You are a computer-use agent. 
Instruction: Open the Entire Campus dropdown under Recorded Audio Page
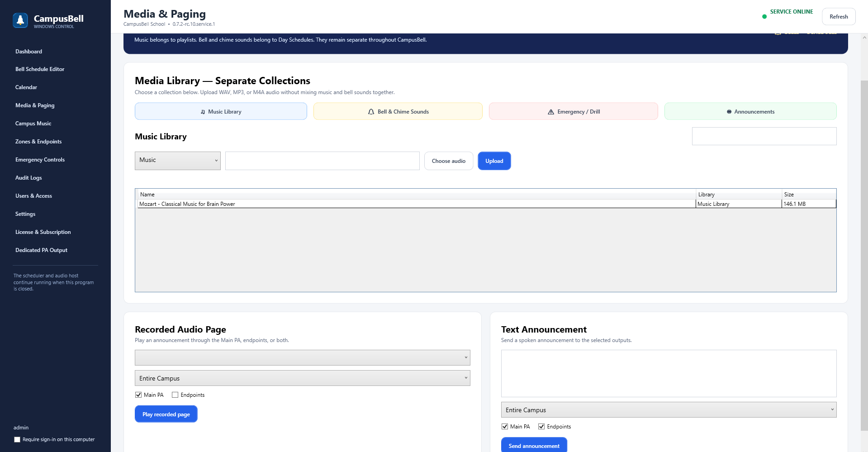tap(303, 378)
